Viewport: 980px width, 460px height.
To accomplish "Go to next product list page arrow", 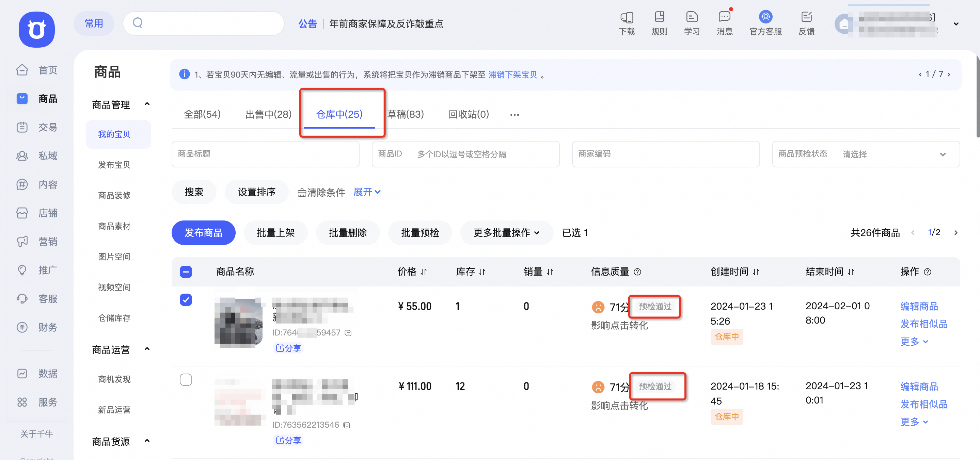I will pyautogui.click(x=956, y=233).
